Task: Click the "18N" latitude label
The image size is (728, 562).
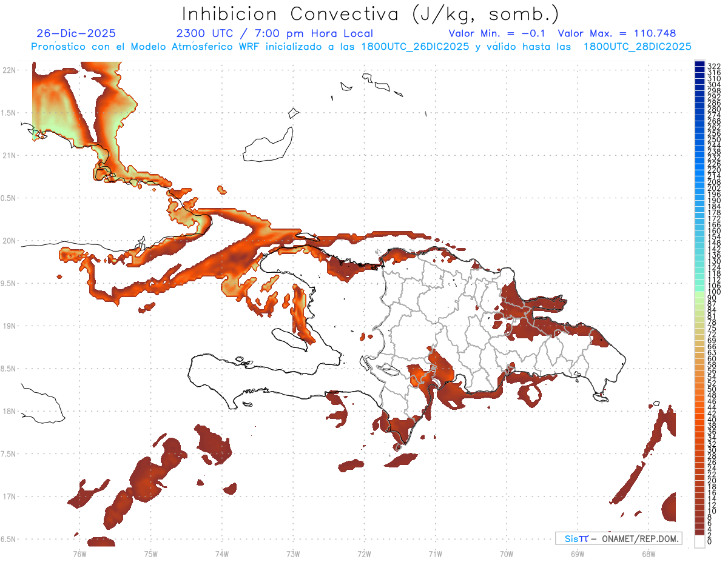Action: 9,412
